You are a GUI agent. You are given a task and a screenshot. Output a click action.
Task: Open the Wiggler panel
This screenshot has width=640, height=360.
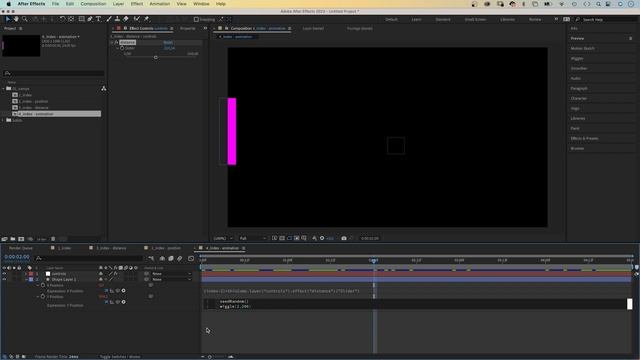point(577,58)
